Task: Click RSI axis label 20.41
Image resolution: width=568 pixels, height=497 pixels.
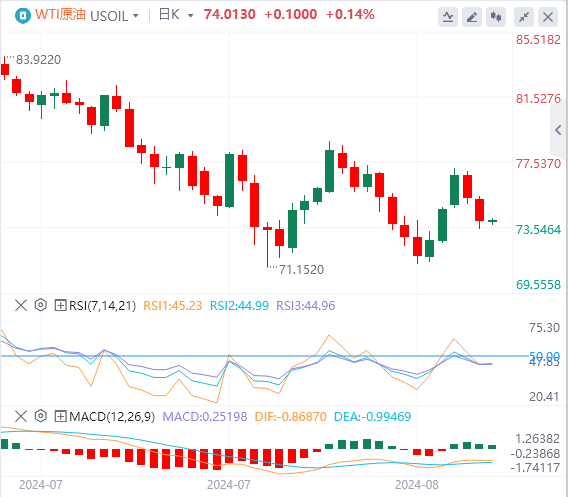Action: 544,397
